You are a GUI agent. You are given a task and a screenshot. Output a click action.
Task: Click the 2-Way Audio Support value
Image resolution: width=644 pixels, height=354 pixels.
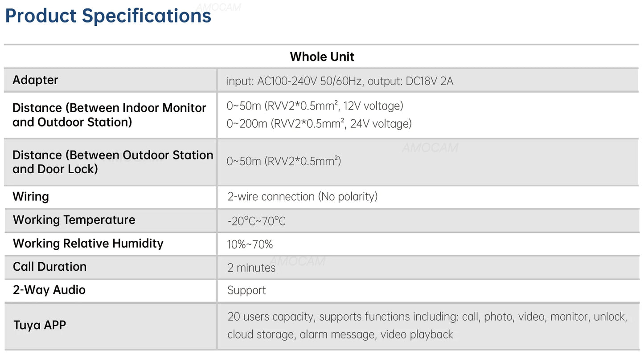tap(246, 291)
